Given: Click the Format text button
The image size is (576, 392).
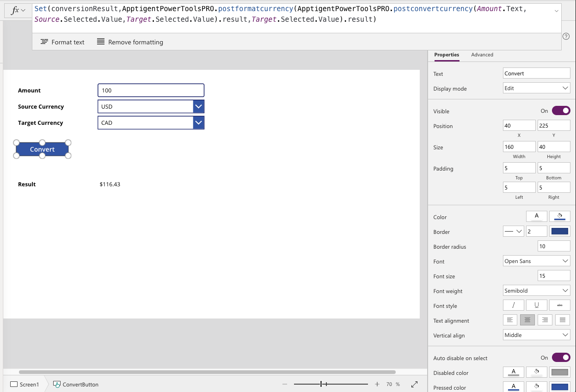Looking at the screenshot, I should 62,42.
